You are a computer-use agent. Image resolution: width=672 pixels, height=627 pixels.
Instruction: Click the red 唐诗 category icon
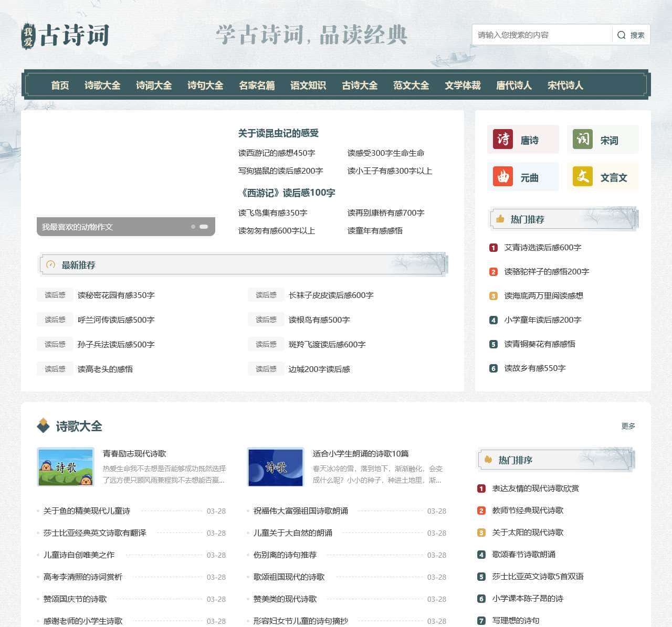coord(503,140)
